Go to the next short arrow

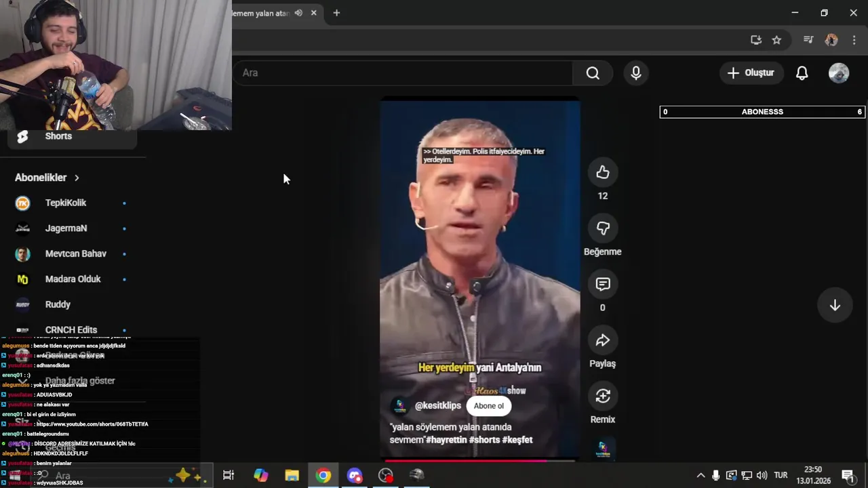(835, 305)
